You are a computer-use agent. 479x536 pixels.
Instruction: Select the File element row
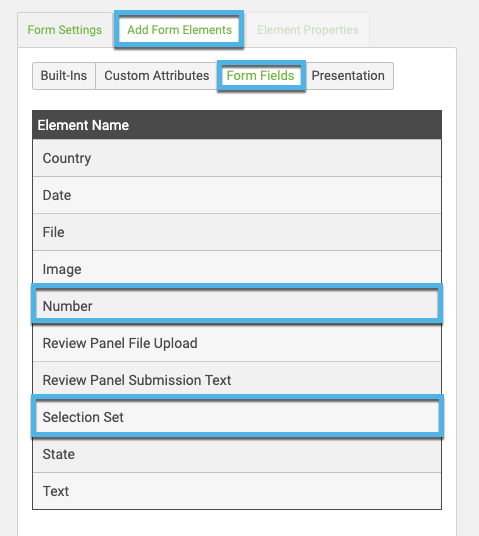pos(237,232)
